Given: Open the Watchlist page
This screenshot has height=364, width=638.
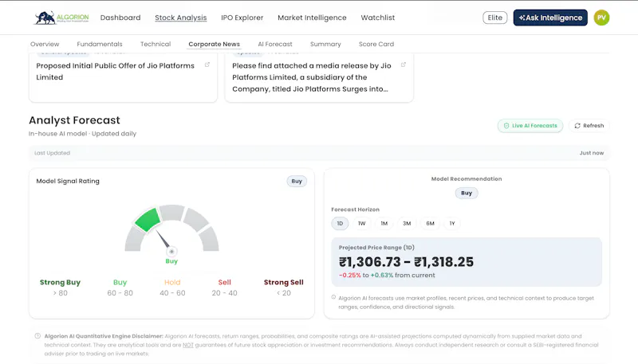Looking at the screenshot, I should tap(377, 18).
